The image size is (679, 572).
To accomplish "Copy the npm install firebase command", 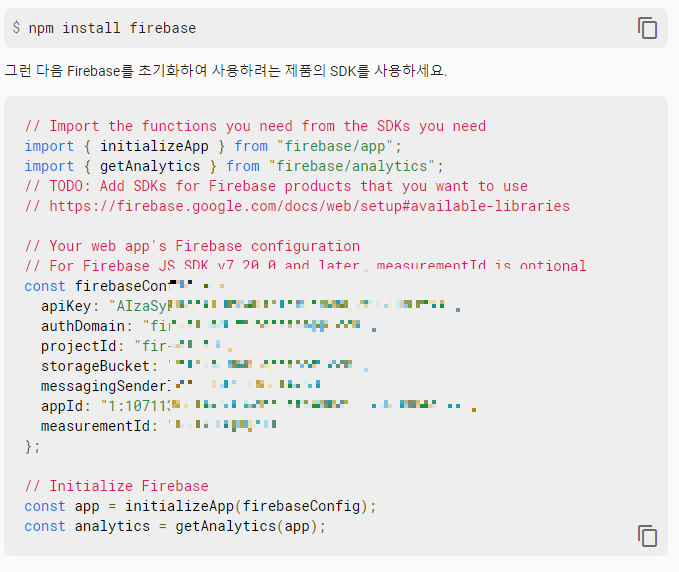I will tap(647, 28).
